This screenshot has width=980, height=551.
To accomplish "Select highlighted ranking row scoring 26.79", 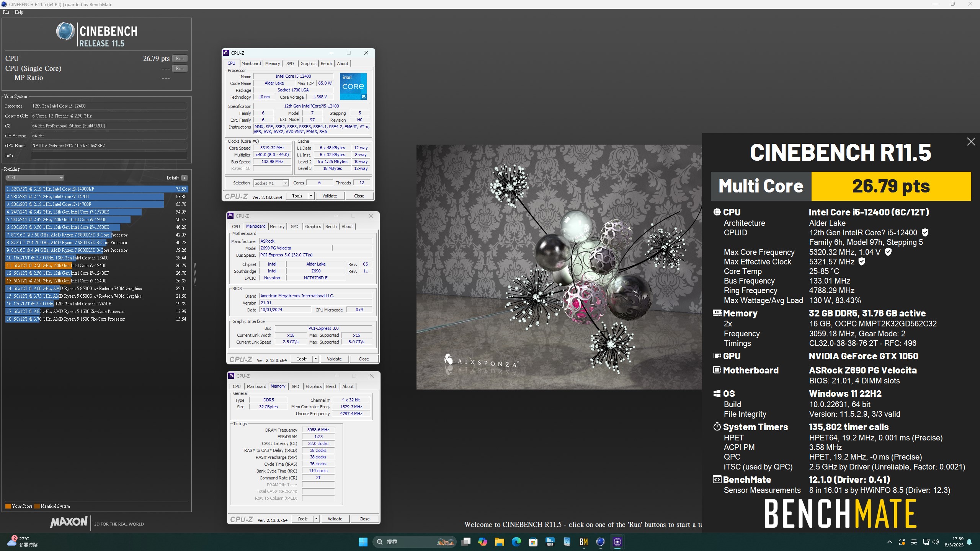I will coord(96,266).
